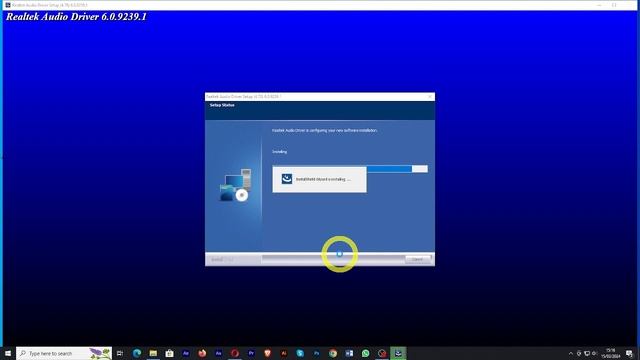Show hidden system tray icons
The height and width of the screenshot is (360, 640).
coord(571,353)
